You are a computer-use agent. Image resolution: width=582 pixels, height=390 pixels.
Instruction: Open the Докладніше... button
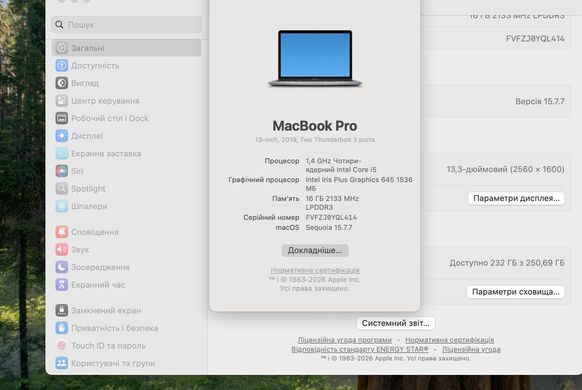coord(315,250)
